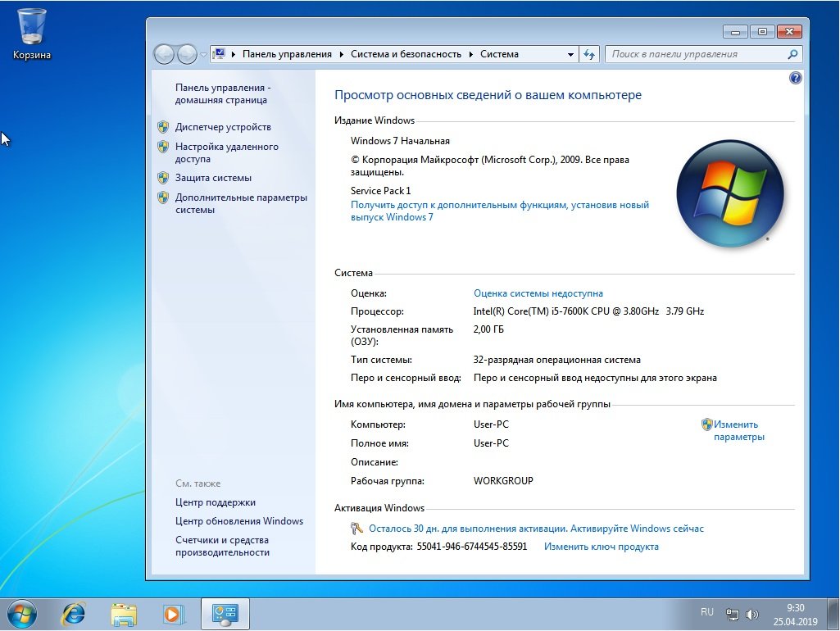Click the blue Help question mark icon
The image size is (840, 631).
pos(794,78)
